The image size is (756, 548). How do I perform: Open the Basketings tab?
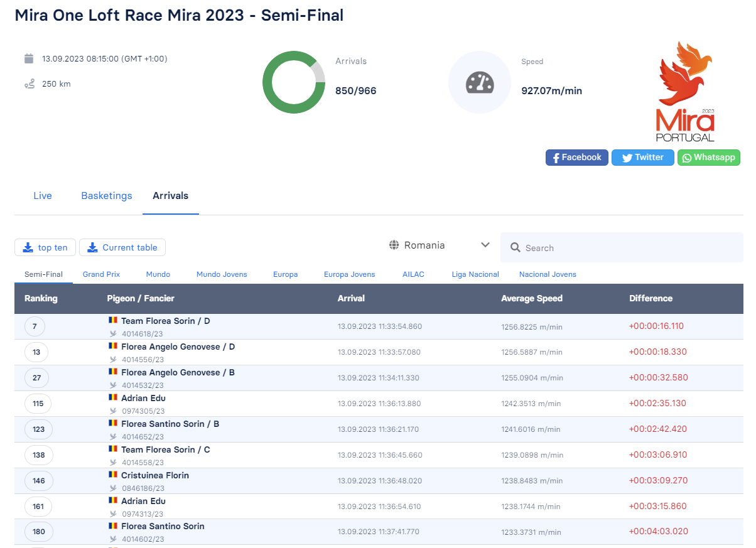tap(107, 196)
